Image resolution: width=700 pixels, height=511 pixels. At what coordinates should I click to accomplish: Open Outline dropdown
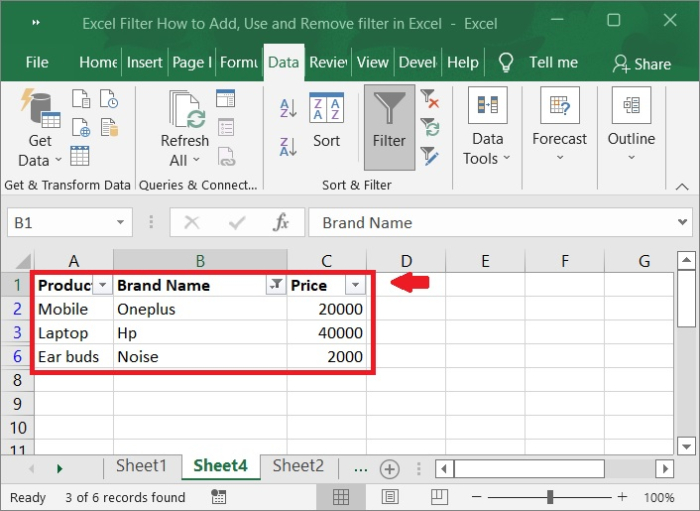(631, 125)
